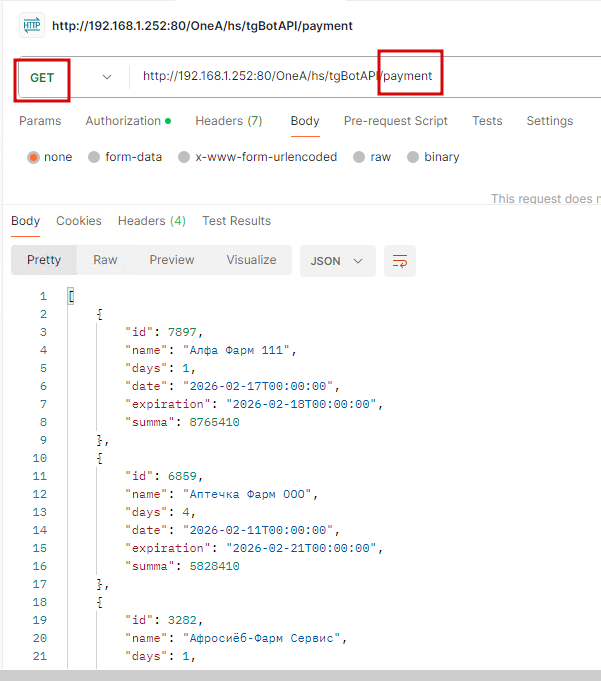Click the summa 5828410 value
This screenshot has width=601, height=681.
[215, 566]
